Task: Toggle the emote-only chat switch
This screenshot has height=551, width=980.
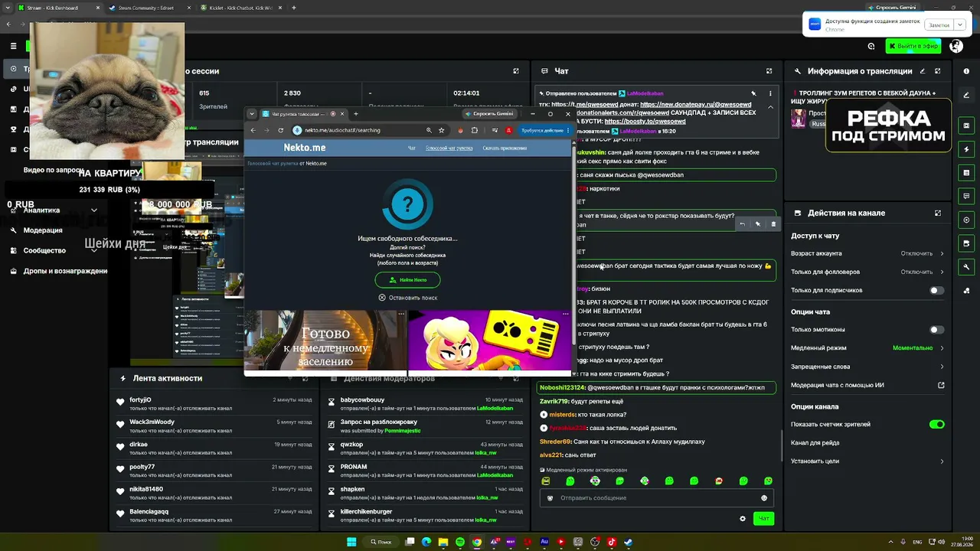Action: (x=936, y=330)
